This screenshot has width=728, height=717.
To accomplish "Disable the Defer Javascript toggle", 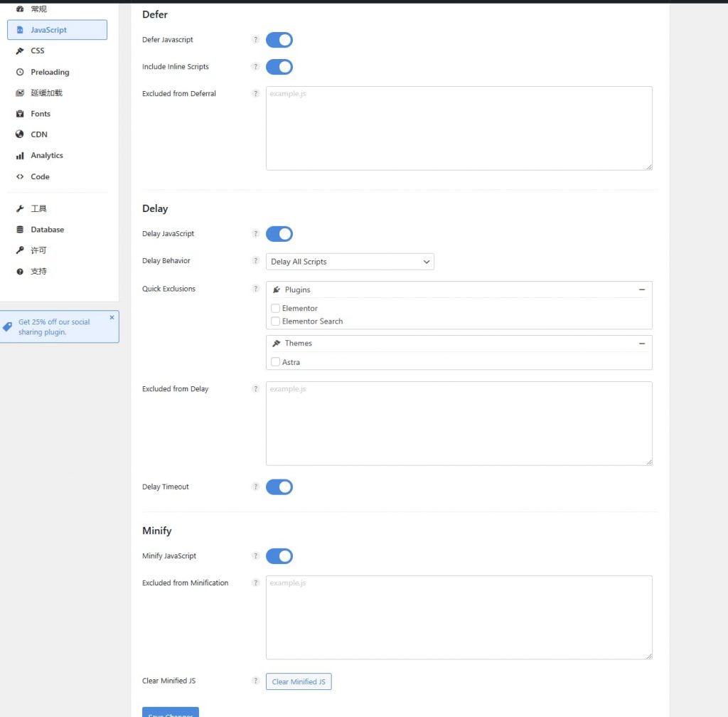I will pos(279,40).
